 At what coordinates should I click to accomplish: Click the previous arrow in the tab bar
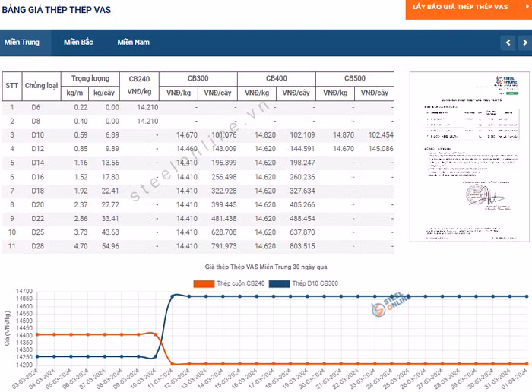508,43
